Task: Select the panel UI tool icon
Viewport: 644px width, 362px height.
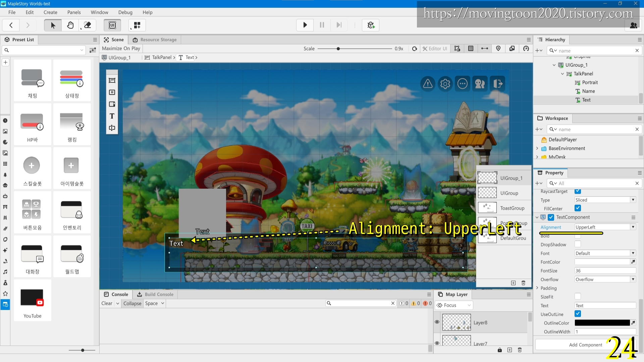Action: click(x=112, y=80)
